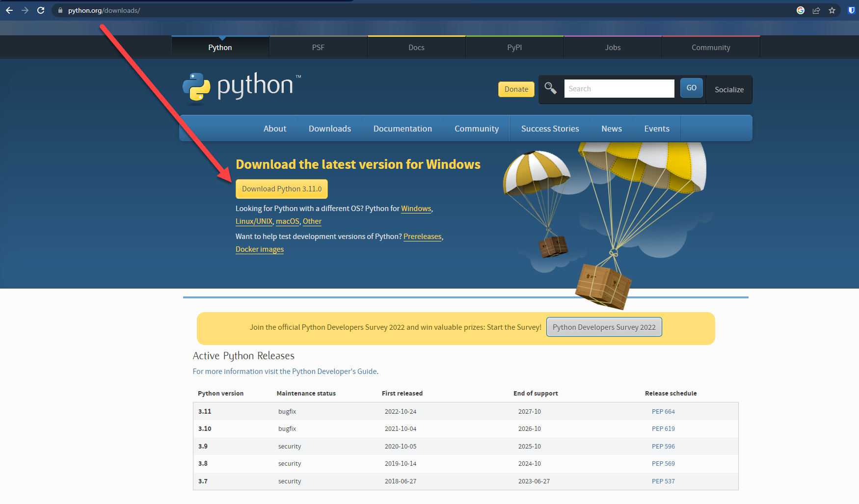Open the Prereleases link
The height and width of the screenshot is (504, 859).
[423, 237]
